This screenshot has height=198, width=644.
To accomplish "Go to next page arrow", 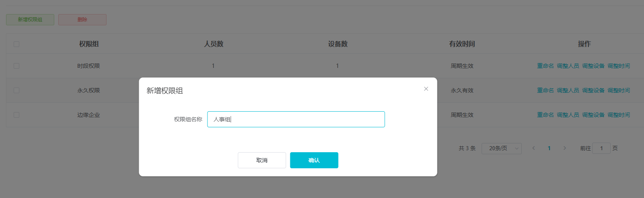I will (x=565, y=148).
